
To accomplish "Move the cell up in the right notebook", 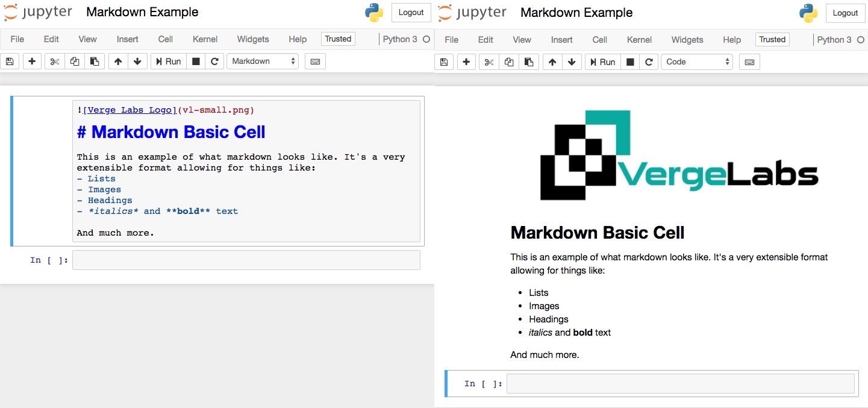I will coord(552,62).
